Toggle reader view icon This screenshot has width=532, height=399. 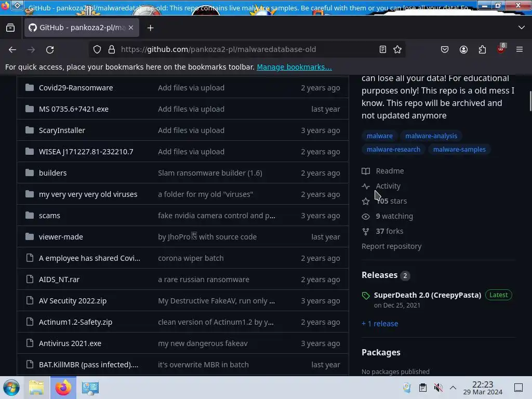pyautogui.click(x=383, y=49)
